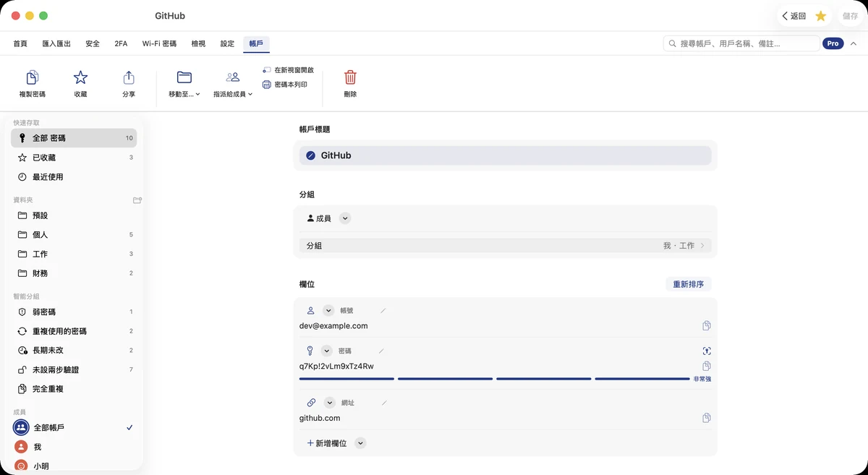Select 最近使用 in sidebar

(x=74, y=177)
